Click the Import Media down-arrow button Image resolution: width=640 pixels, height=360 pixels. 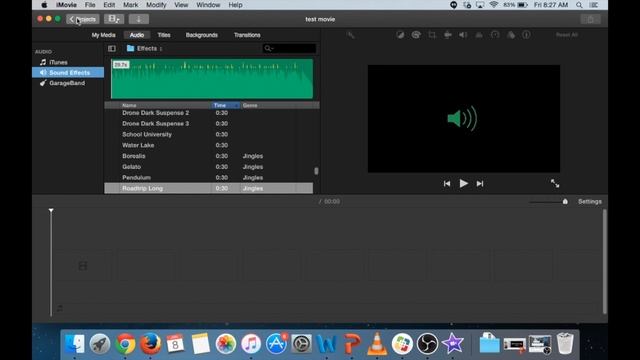coord(139,19)
